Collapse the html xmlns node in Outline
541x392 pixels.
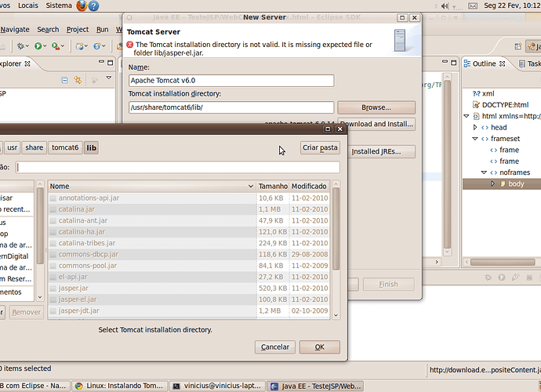467,116
